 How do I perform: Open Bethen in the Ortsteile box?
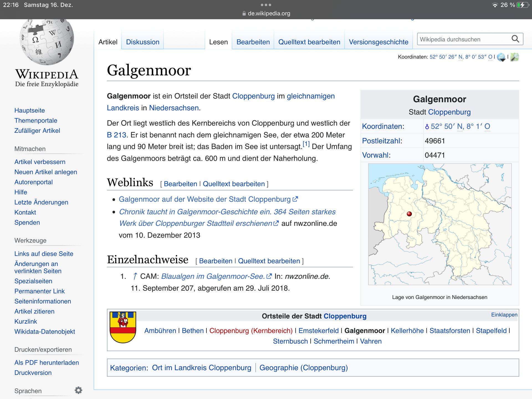coord(193,331)
